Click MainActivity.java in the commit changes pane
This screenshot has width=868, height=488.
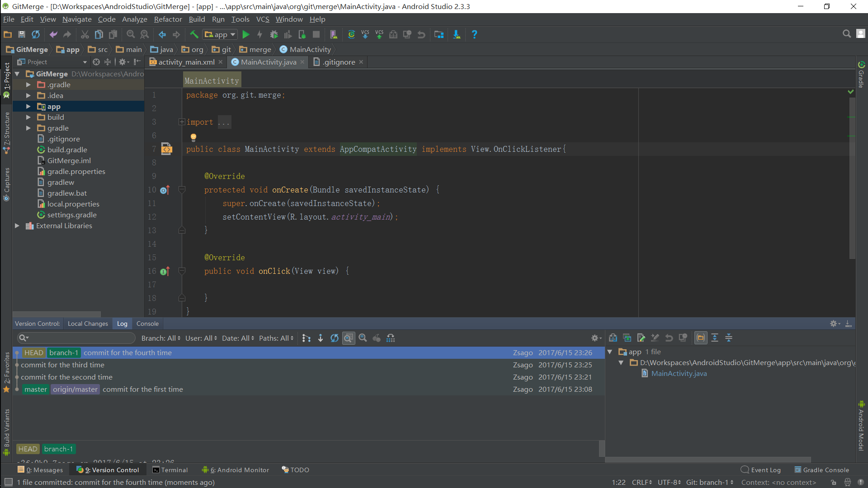point(679,373)
